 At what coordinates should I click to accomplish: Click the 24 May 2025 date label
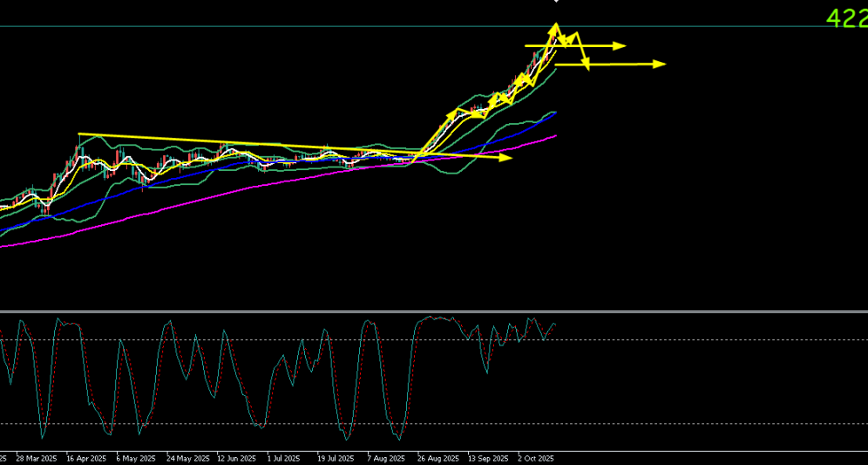[187, 457]
